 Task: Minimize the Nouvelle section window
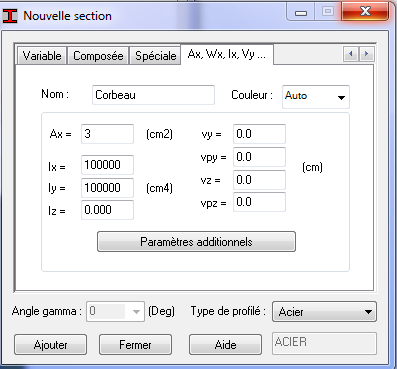tap(301, 13)
